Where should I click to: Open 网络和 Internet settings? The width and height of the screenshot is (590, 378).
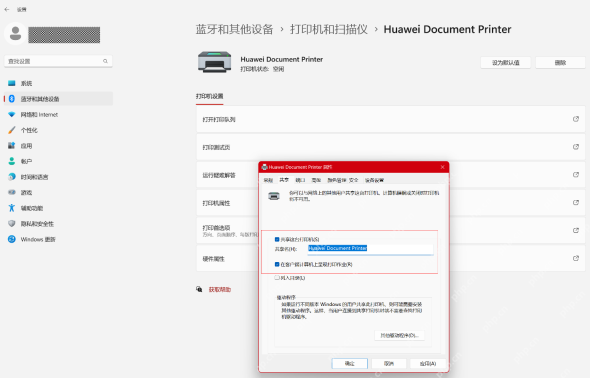pos(58,114)
